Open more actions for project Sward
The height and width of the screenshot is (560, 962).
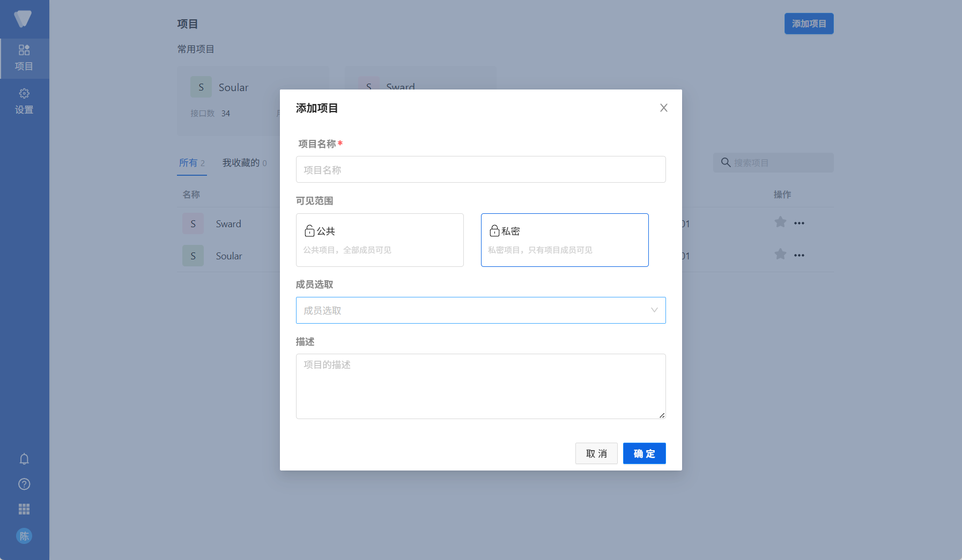[x=799, y=222]
